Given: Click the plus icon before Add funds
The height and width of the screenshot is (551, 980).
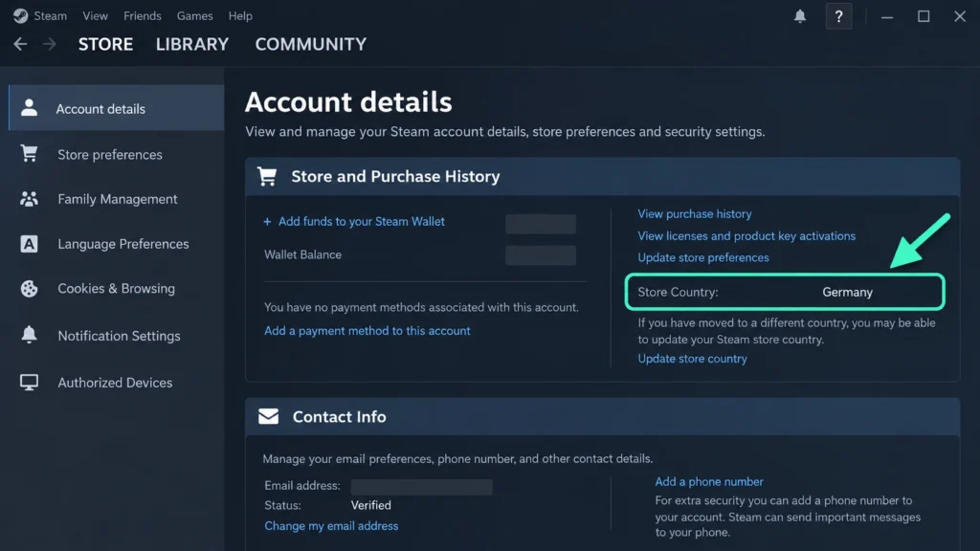Looking at the screenshot, I should tap(267, 222).
